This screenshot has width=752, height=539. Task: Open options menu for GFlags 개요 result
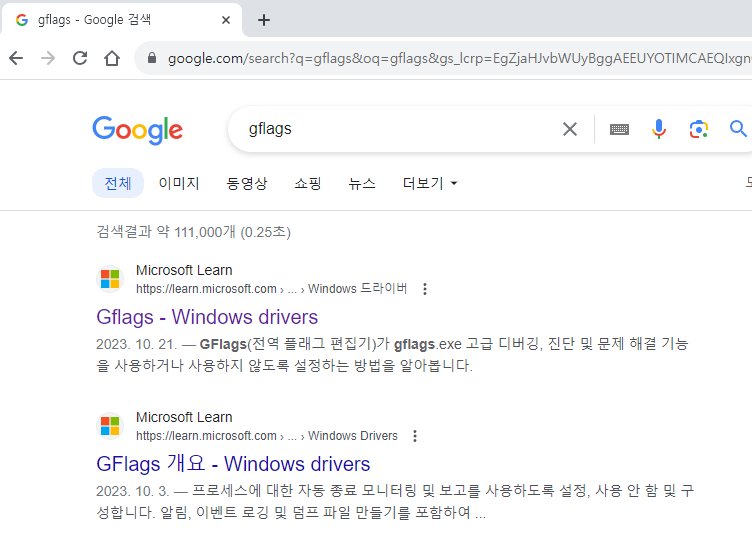[415, 436]
